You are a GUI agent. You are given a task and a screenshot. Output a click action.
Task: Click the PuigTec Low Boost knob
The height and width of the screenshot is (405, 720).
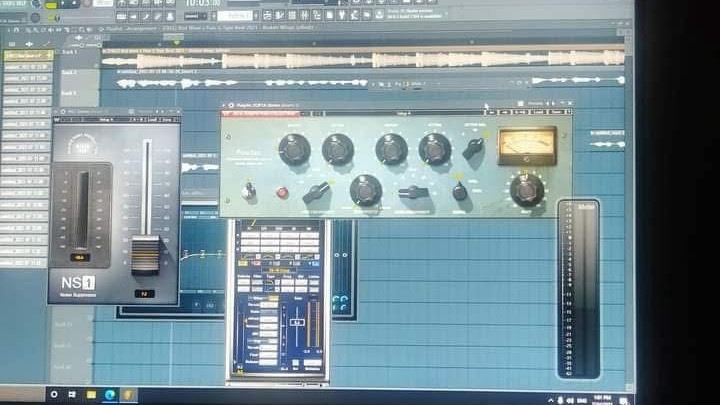294,149
